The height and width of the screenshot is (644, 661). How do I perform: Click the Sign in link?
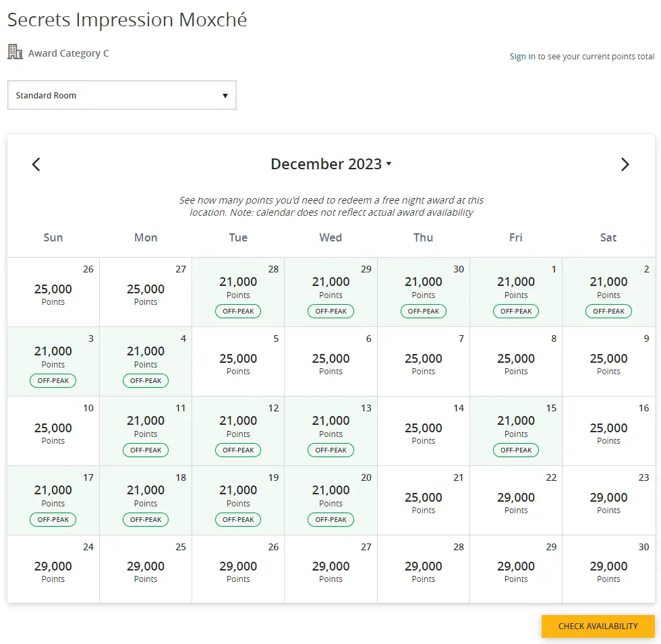[x=522, y=57]
